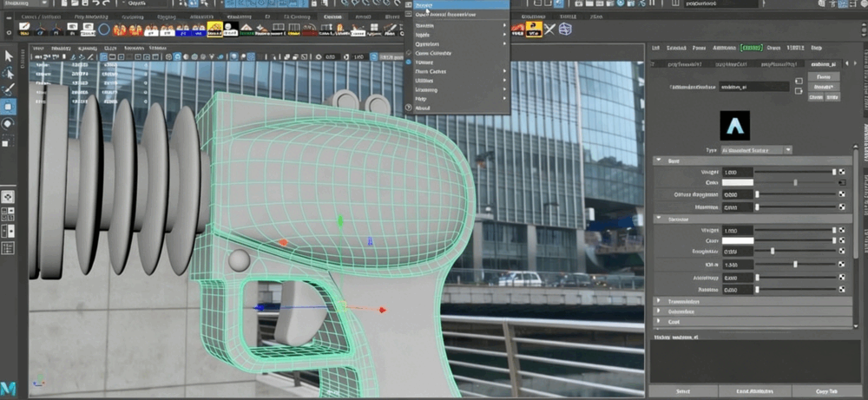Toggle the checker map button beside Specular Roughness
868x400 pixels.
coord(841,251)
